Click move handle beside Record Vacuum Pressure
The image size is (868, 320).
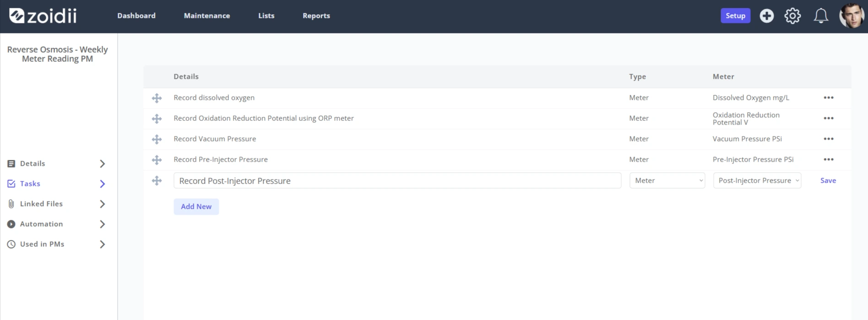point(157,139)
